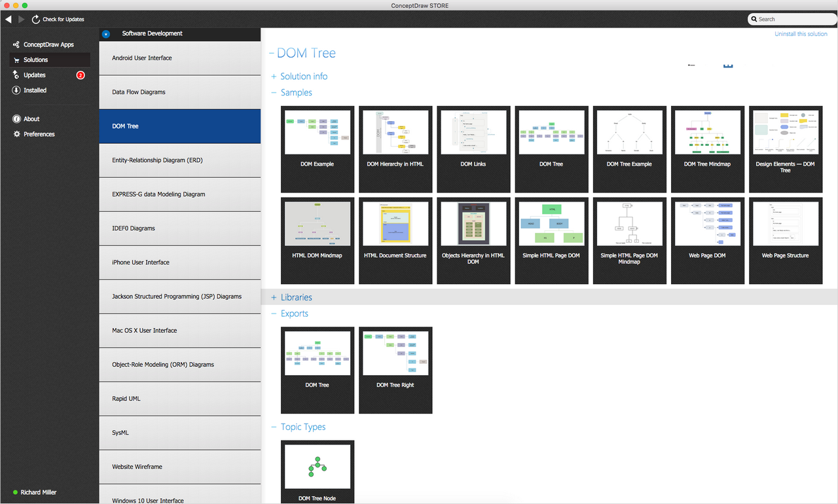Open Objects Hierarchy in HTML DOM sample
Image resolution: width=838 pixels, height=504 pixels.
[473, 241]
